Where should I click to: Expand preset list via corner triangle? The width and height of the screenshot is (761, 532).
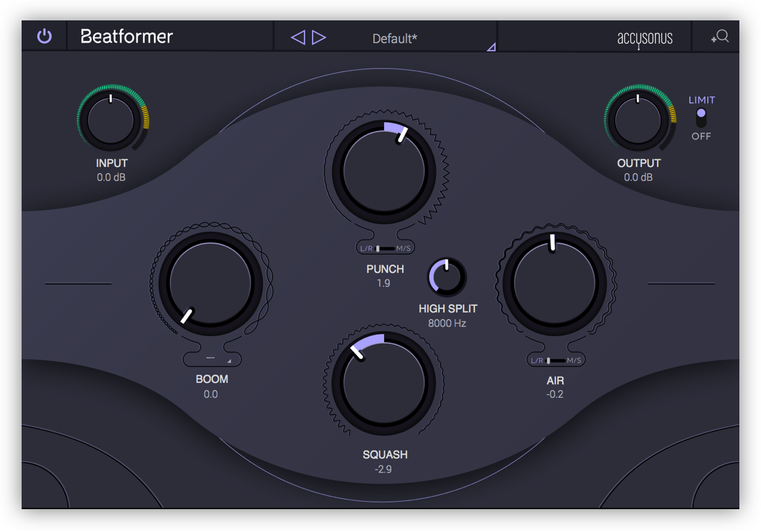pos(491,46)
